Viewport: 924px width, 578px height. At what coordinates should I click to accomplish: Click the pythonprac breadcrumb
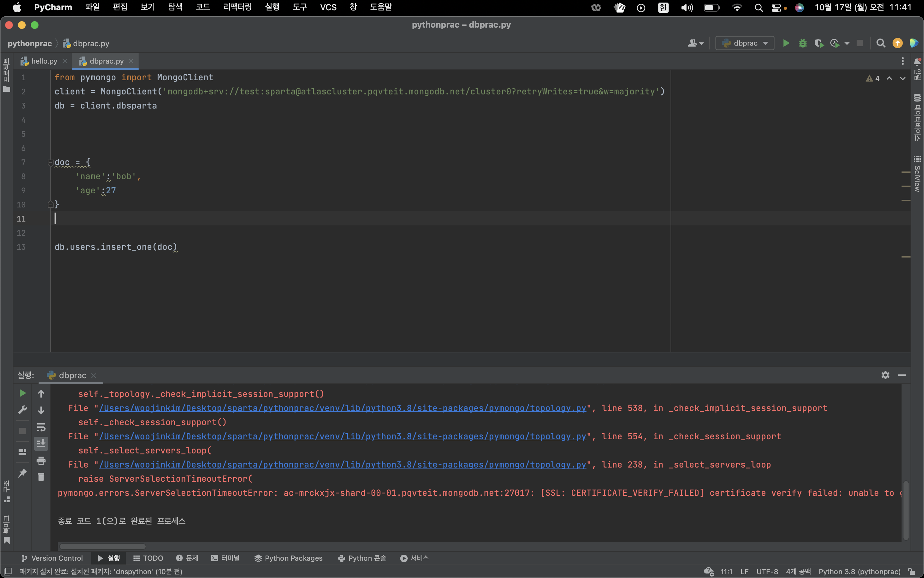click(x=30, y=44)
